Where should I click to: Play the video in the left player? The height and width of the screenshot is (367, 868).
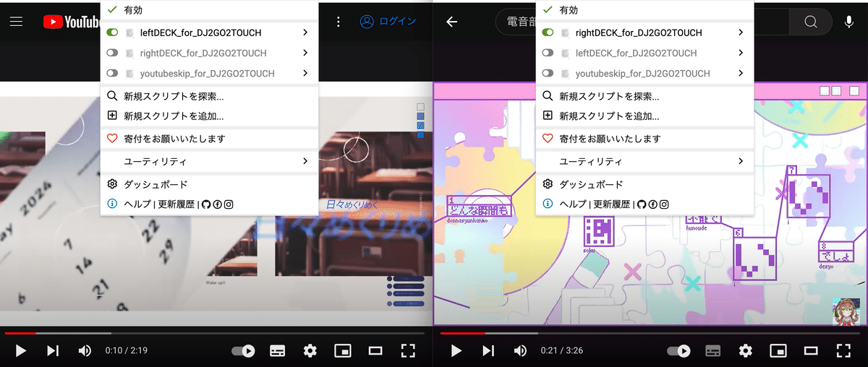[x=21, y=350]
